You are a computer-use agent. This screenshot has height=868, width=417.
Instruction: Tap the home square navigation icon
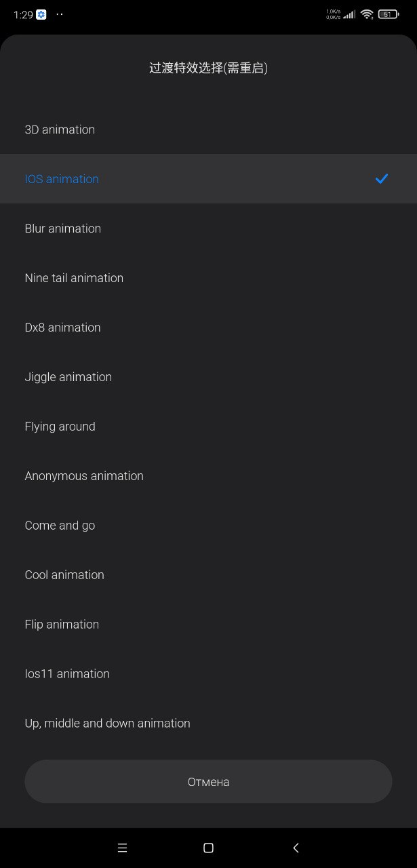[x=209, y=848]
